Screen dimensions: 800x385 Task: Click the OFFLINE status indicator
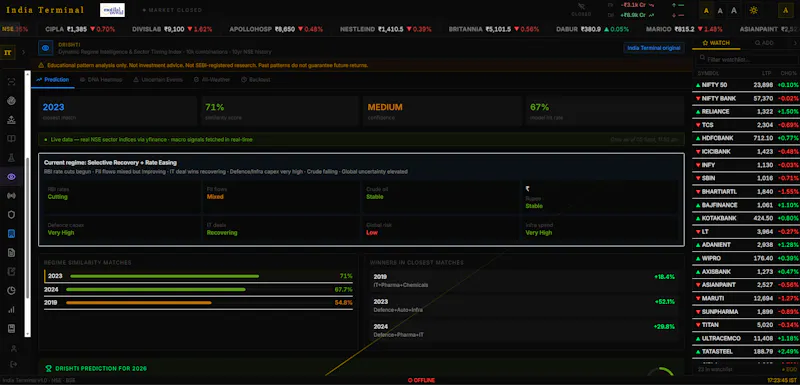[420, 380]
